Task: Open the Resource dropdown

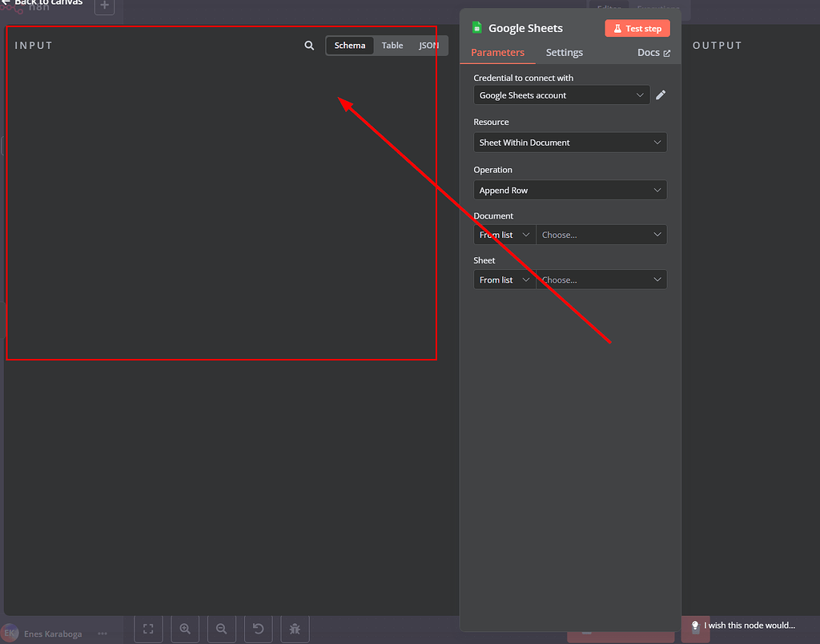Action: pos(569,142)
